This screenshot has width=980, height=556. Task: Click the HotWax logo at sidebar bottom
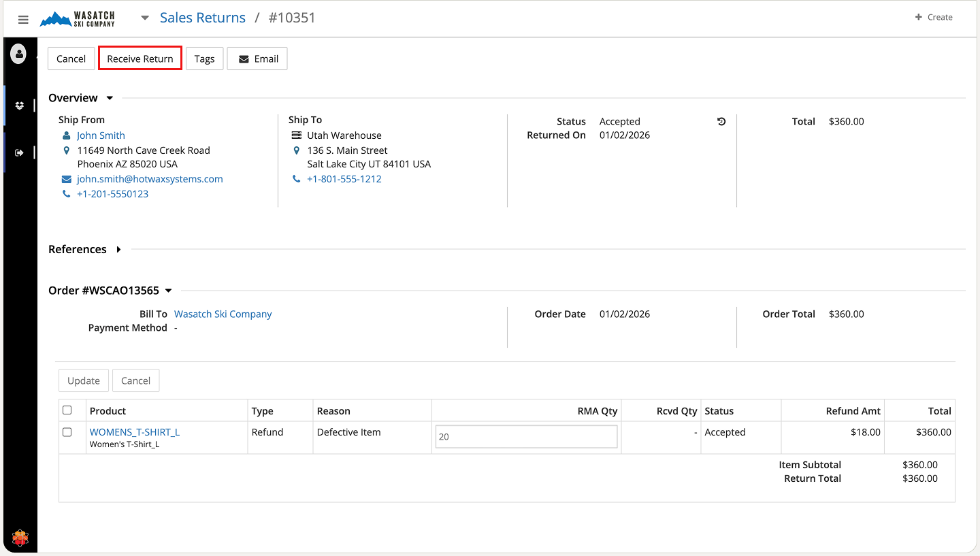[20, 538]
